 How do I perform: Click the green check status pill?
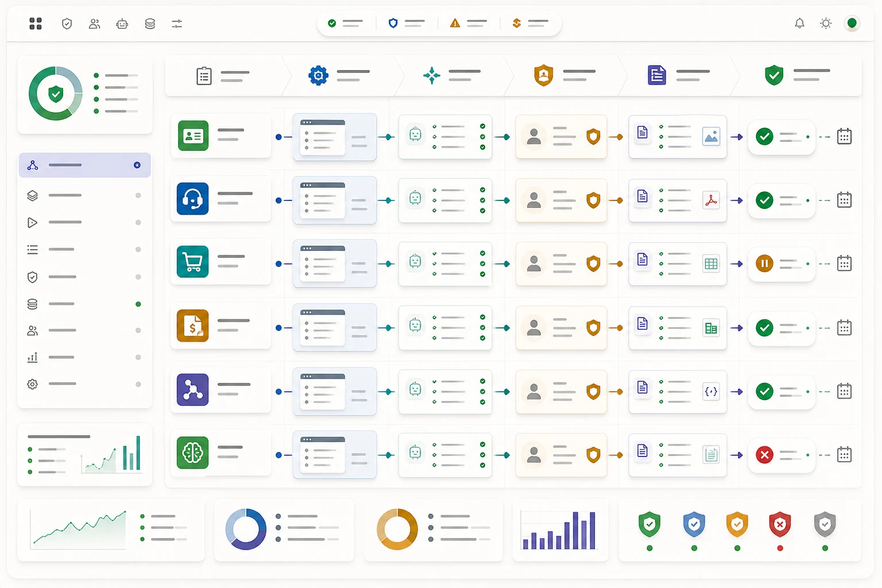click(x=345, y=24)
